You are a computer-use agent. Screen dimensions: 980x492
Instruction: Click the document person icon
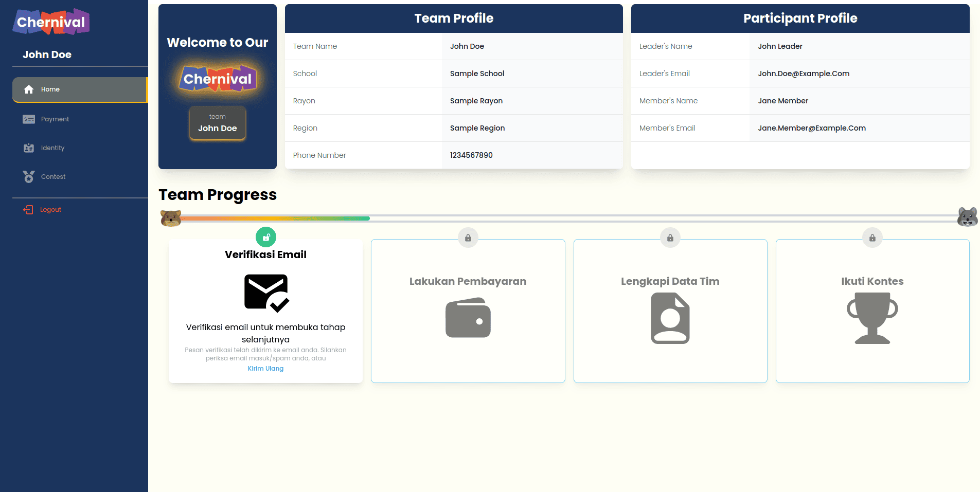[x=670, y=318]
